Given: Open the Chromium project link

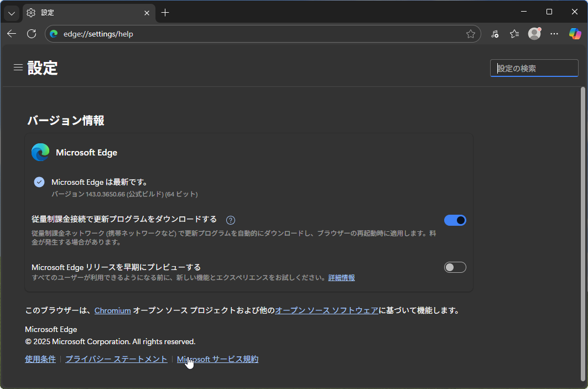Looking at the screenshot, I should 112,310.
